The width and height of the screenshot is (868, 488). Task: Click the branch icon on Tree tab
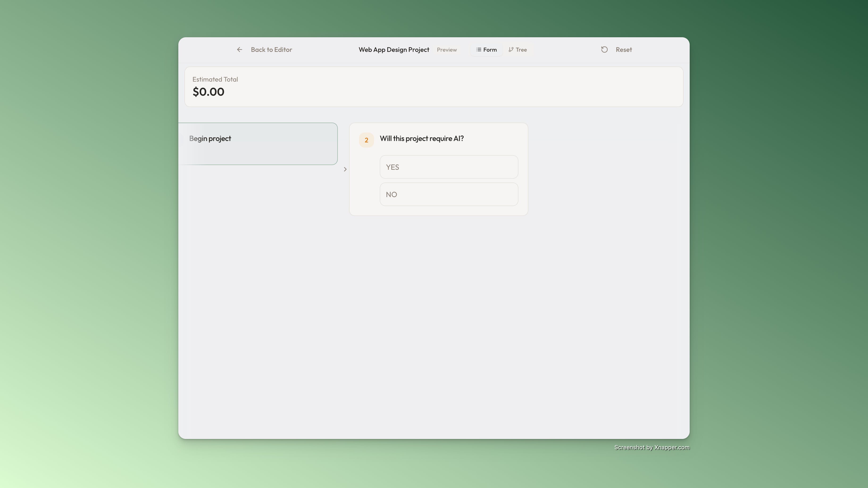[511, 50]
